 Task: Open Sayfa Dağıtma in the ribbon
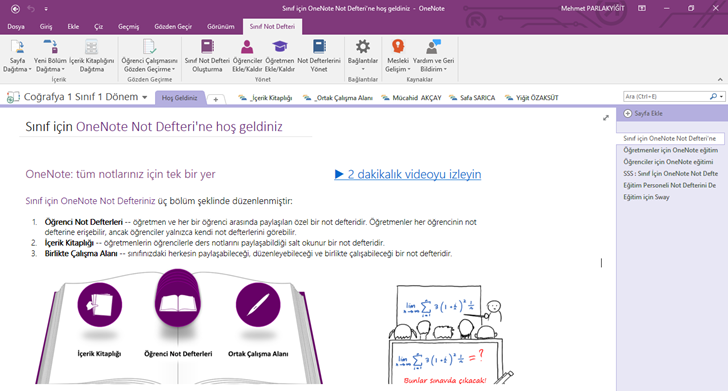coord(17,56)
